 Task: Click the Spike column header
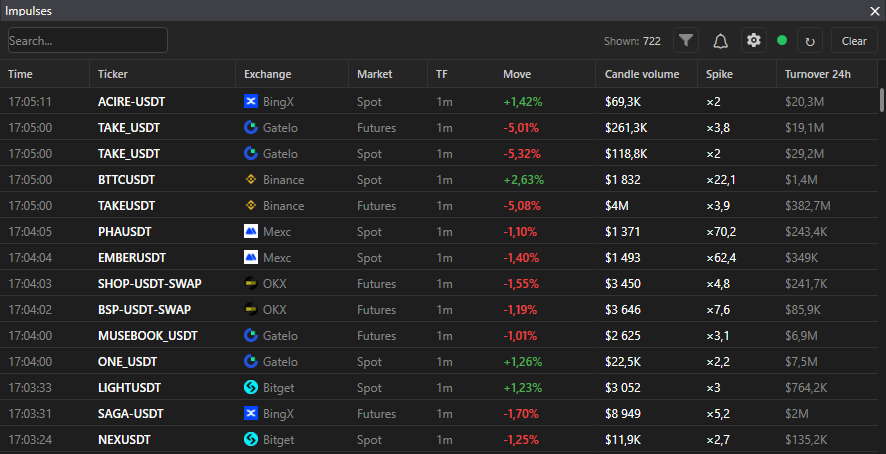pyautogui.click(x=719, y=74)
